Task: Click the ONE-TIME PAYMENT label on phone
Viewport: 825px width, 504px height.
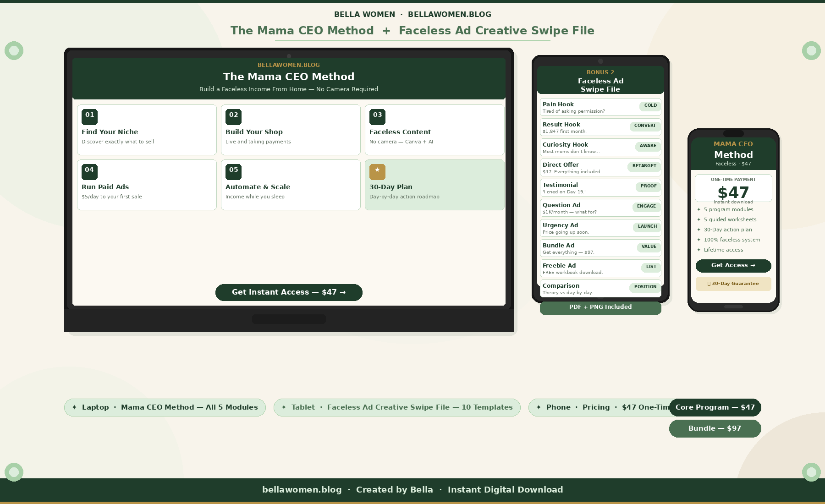Action: point(733,180)
